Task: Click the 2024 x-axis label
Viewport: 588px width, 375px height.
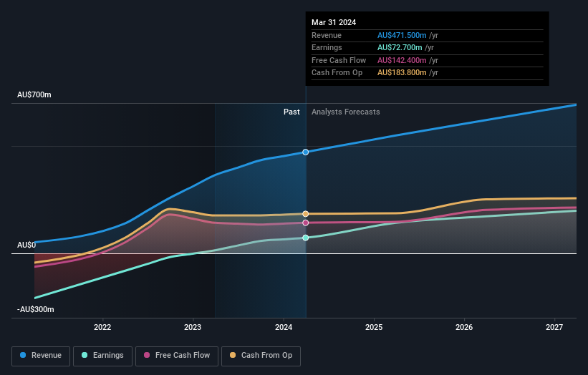Action: pos(284,327)
